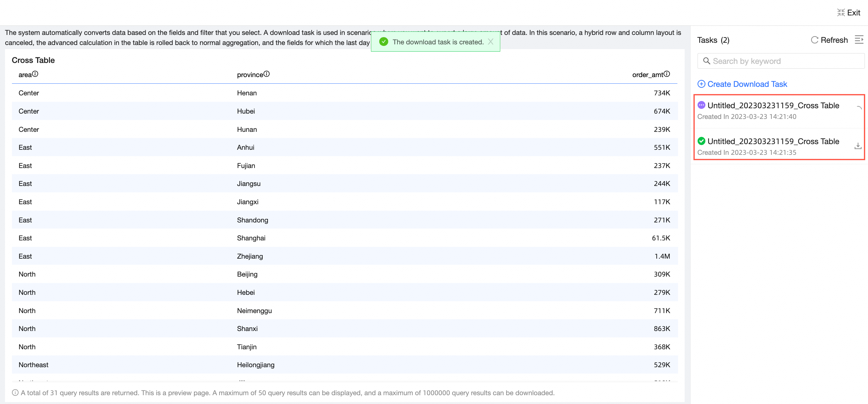Refresh the Tasks list
This screenshot has width=868, height=404.
pyautogui.click(x=829, y=40)
